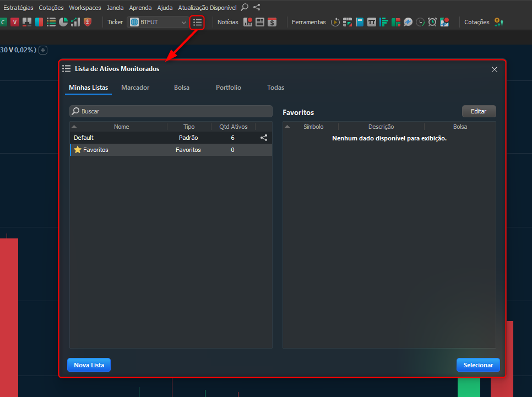Select the Default list row
The height and width of the screenshot is (397, 532).
pyautogui.click(x=171, y=138)
